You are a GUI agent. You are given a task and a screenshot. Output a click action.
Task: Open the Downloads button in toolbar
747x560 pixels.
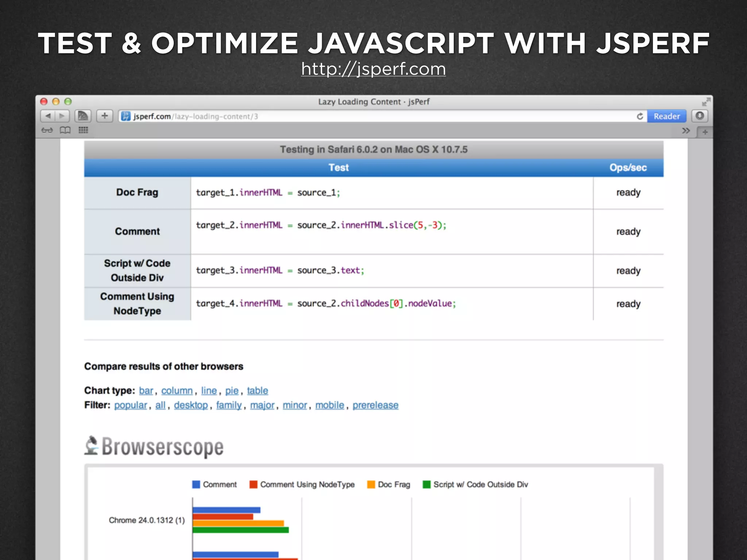pos(700,116)
